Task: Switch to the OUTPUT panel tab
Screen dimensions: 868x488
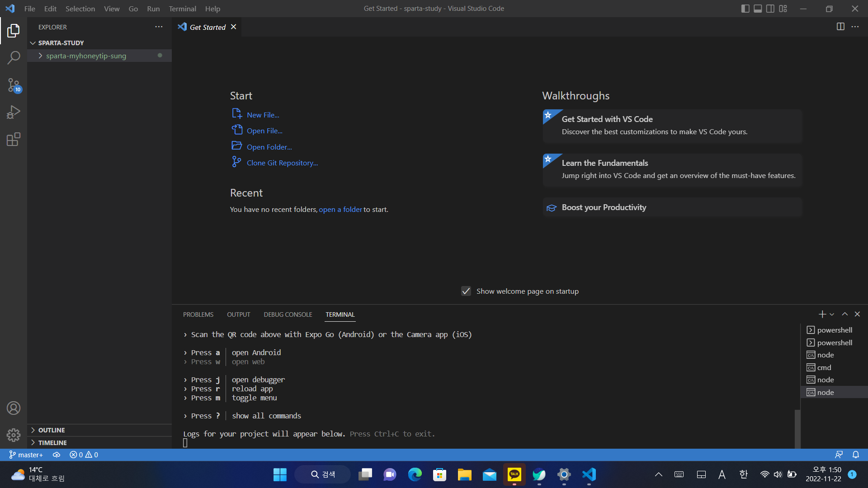Action: (x=238, y=314)
